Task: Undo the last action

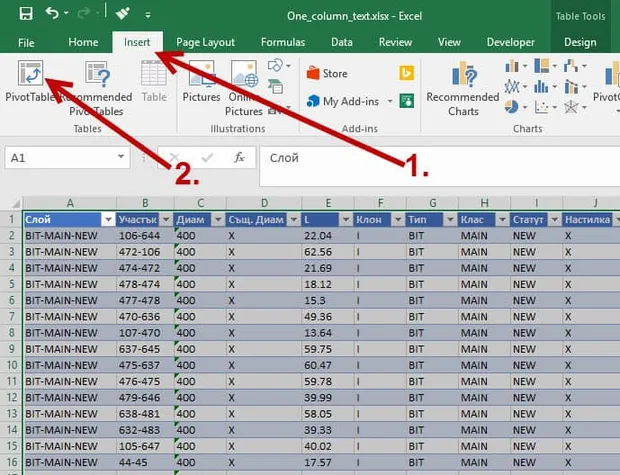Action: 52,13
